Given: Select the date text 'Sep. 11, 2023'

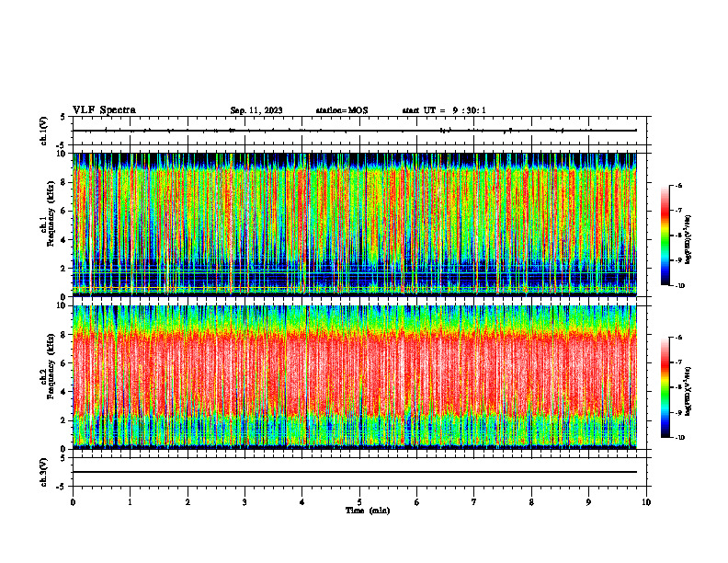Looking at the screenshot, I should coord(256,110).
